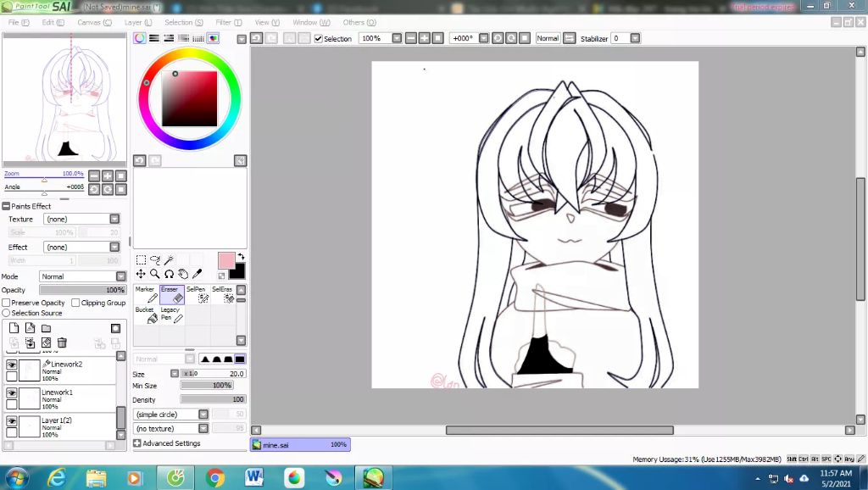
Task: Reset zoom in the navigator panel
Action: [x=120, y=176]
